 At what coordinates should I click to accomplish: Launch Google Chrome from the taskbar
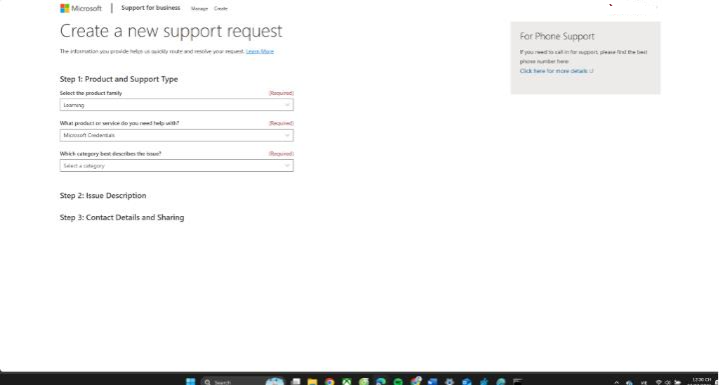329,381
